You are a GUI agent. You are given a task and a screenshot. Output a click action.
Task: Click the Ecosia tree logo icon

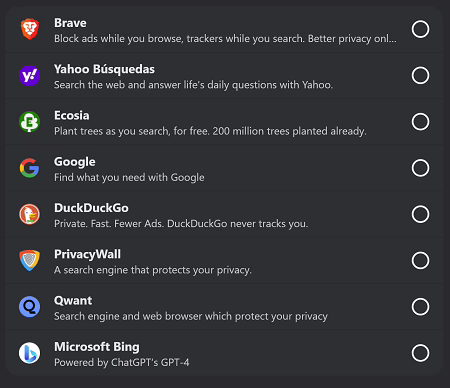(30, 122)
